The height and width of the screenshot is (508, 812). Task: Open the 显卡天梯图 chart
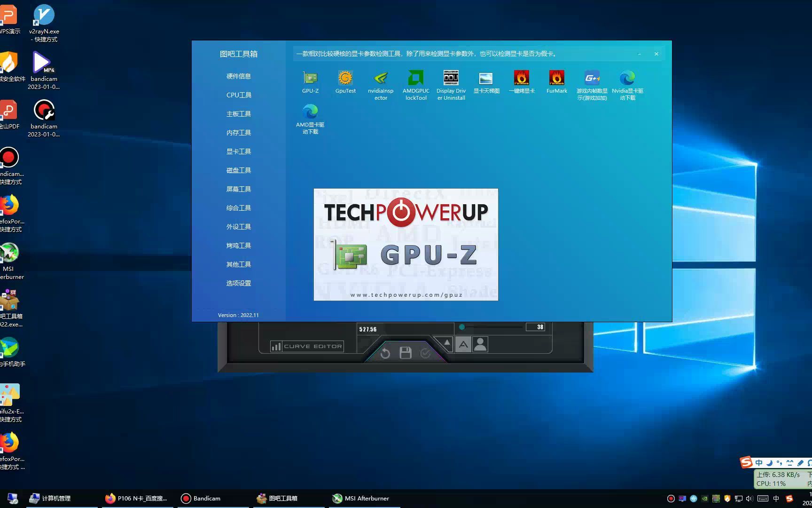(486, 82)
